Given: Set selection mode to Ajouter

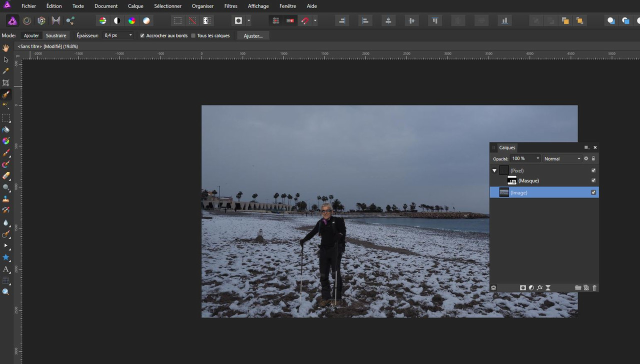Looking at the screenshot, I should [31, 35].
